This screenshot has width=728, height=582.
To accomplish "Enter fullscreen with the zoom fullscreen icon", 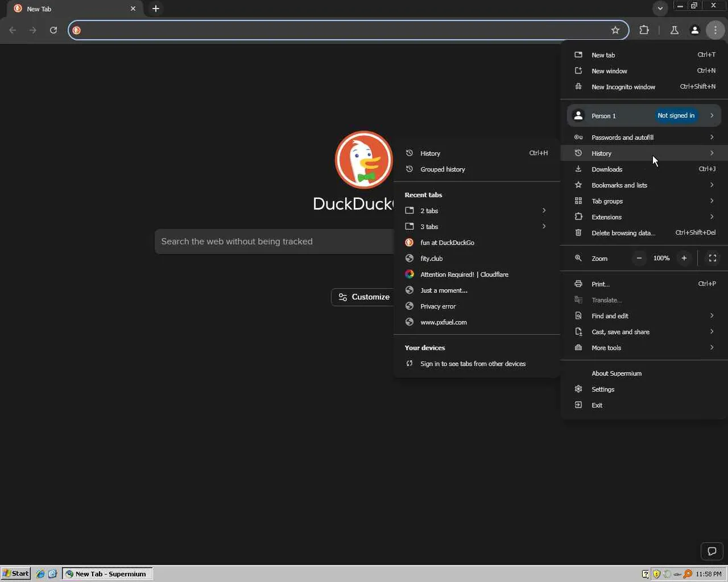I will (x=712, y=258).
